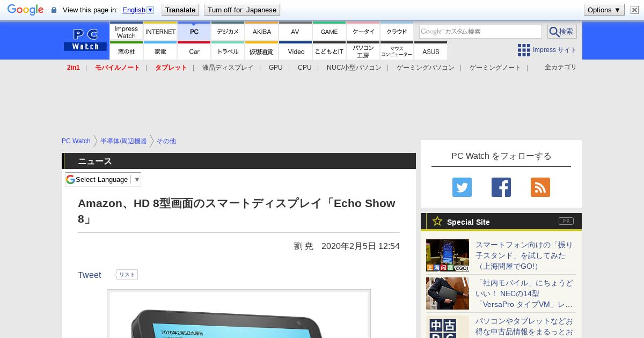Open the Facebook follow icon
The height and width of the screenshot is (338, 644).
tap(501, 187)
